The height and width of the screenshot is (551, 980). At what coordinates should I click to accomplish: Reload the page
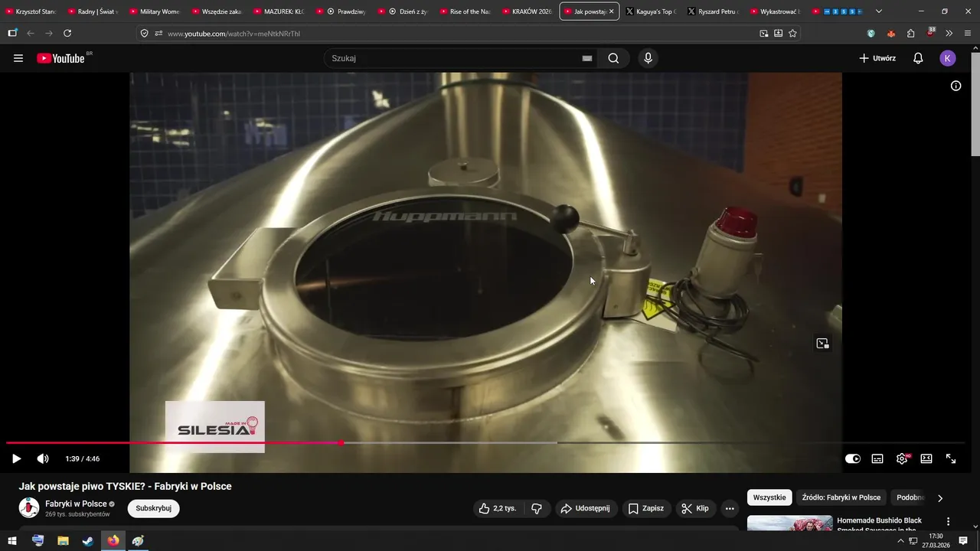tap(67, 34)
